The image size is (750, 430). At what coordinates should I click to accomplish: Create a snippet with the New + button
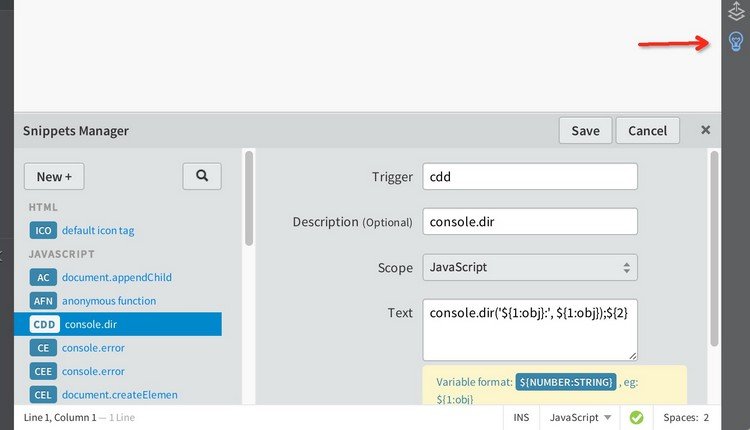click(54, 176)
